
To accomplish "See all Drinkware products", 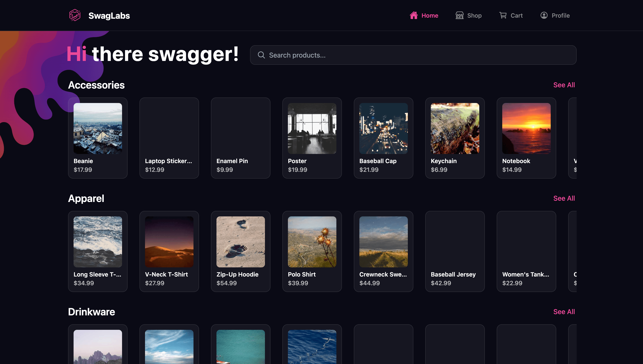I will point(564,312).
